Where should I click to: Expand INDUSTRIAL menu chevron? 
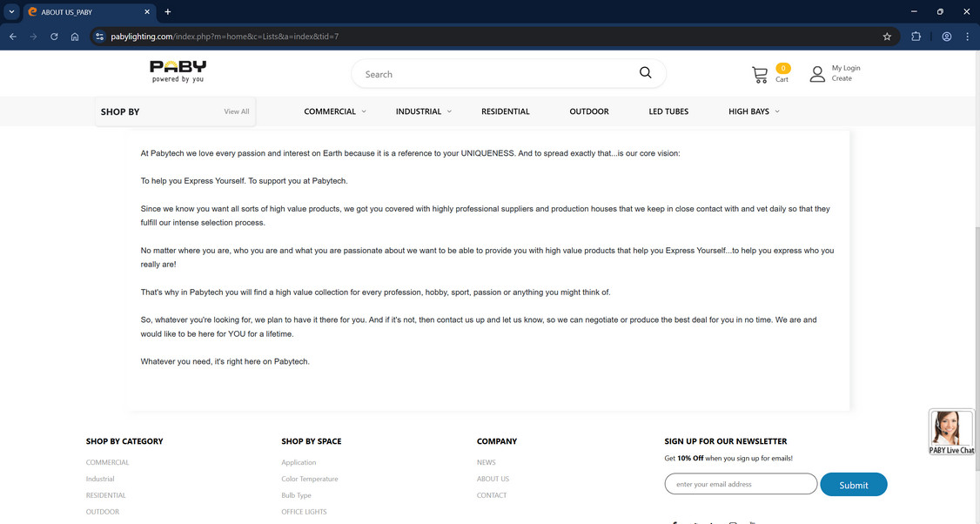(449, 111)
